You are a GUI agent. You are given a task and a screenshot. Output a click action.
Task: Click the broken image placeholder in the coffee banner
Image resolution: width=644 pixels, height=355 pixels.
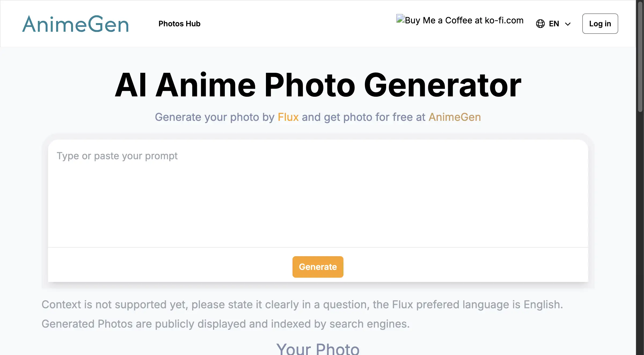point(400,20)
